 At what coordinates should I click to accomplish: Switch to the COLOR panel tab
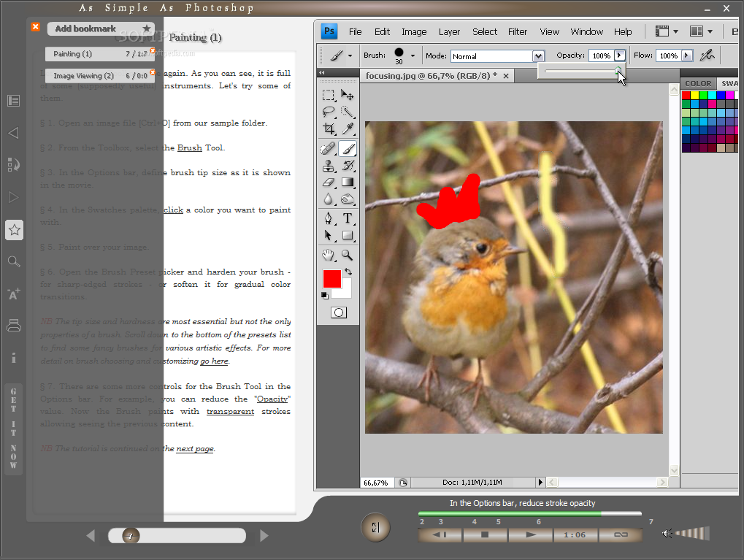698,83
